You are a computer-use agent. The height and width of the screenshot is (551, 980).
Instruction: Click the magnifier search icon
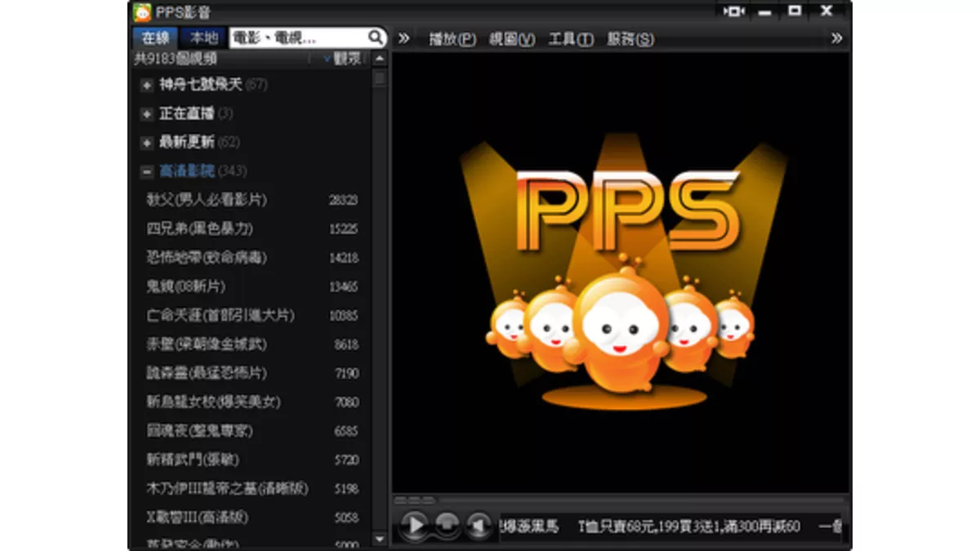point(376,38)
